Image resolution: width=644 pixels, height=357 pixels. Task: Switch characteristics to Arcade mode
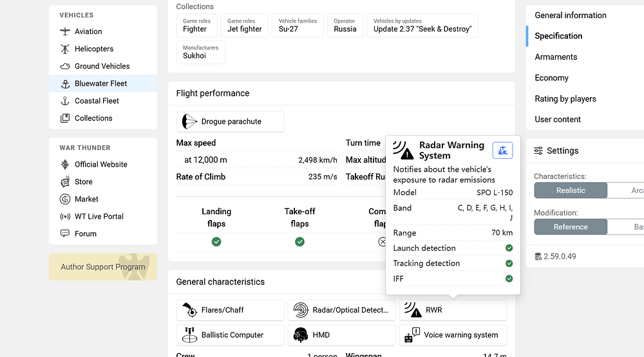tap(625, 190)
